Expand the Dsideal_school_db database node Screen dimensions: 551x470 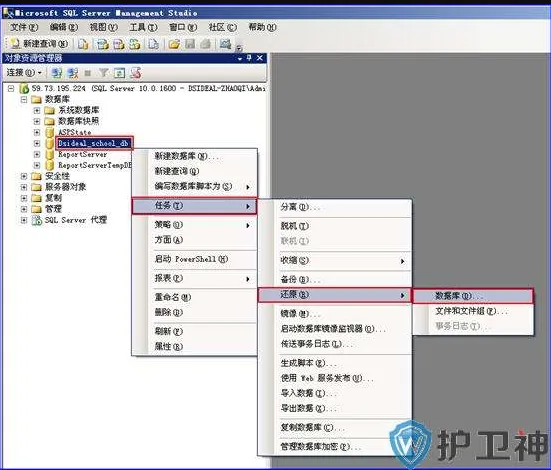[x=37, y=143]
